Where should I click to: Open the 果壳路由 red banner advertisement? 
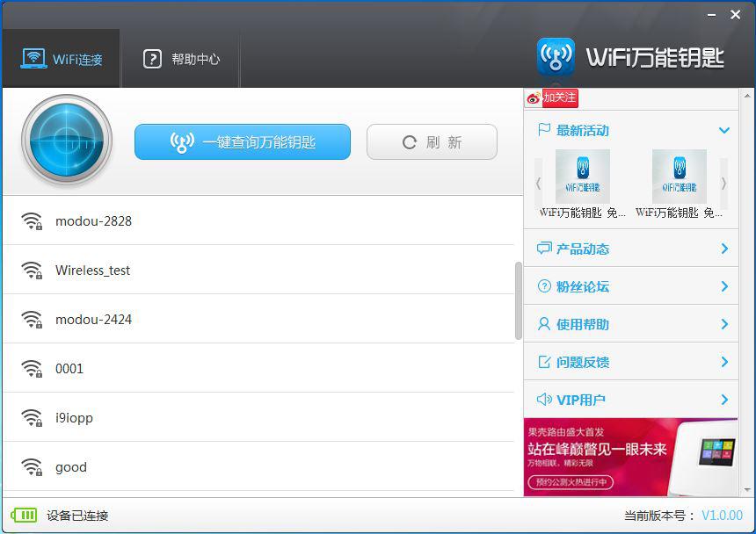pyautogui.click(x=630, y=457)
